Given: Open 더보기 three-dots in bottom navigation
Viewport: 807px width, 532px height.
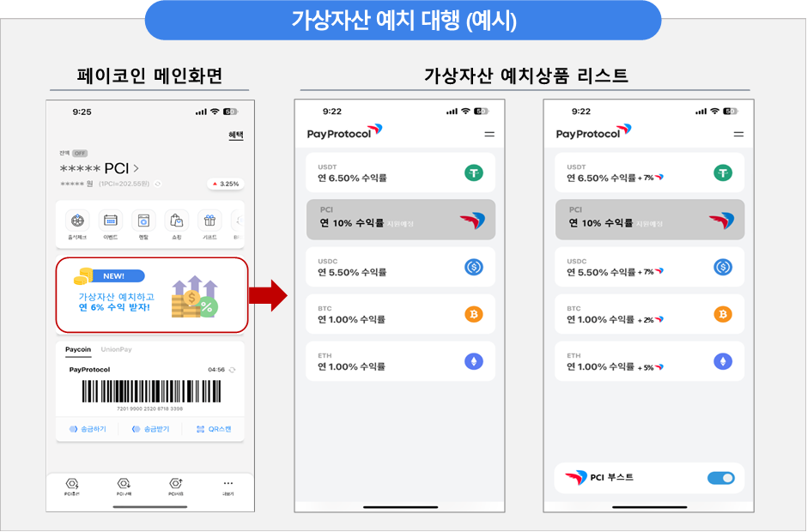Looking at the screenshot, I should pos(228,487).
